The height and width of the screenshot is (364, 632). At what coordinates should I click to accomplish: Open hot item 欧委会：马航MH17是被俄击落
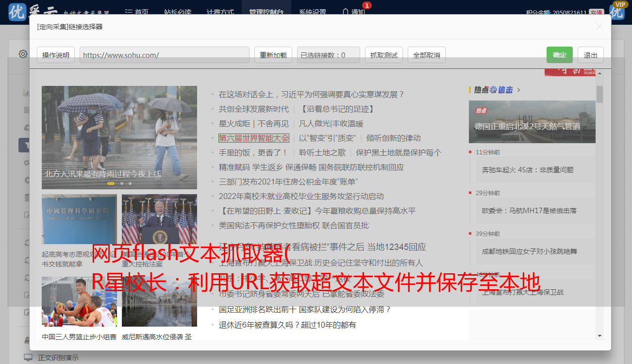[x=529, y=211]
